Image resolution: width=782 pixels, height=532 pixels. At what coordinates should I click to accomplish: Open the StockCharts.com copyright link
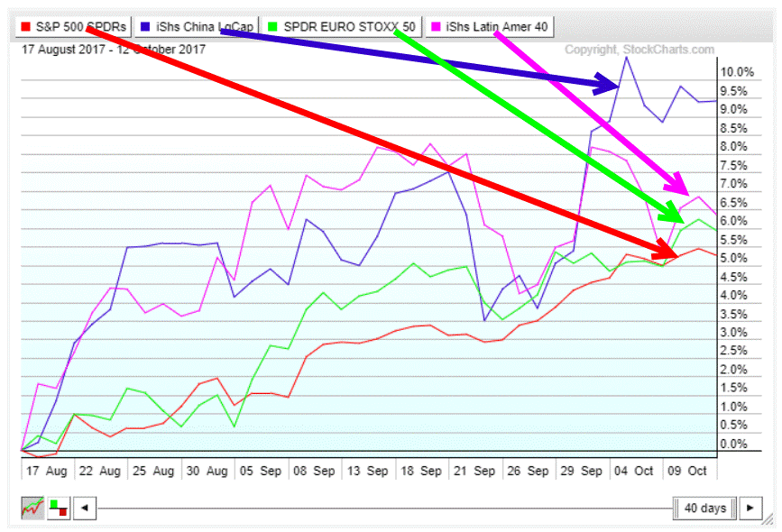tap(638, 50)
